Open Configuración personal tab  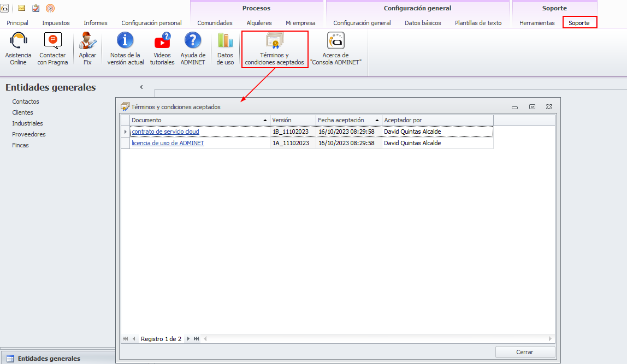point(151,23)
